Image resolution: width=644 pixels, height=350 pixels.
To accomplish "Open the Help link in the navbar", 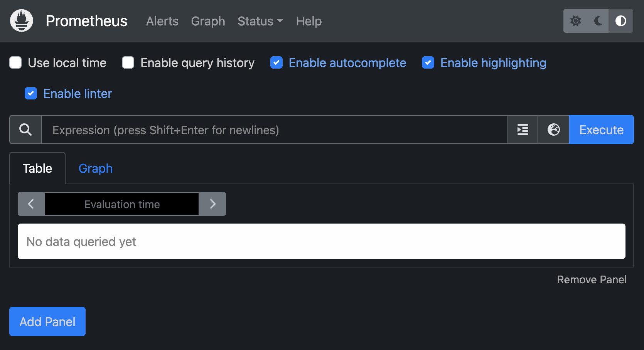I will (x=309, y=21).
